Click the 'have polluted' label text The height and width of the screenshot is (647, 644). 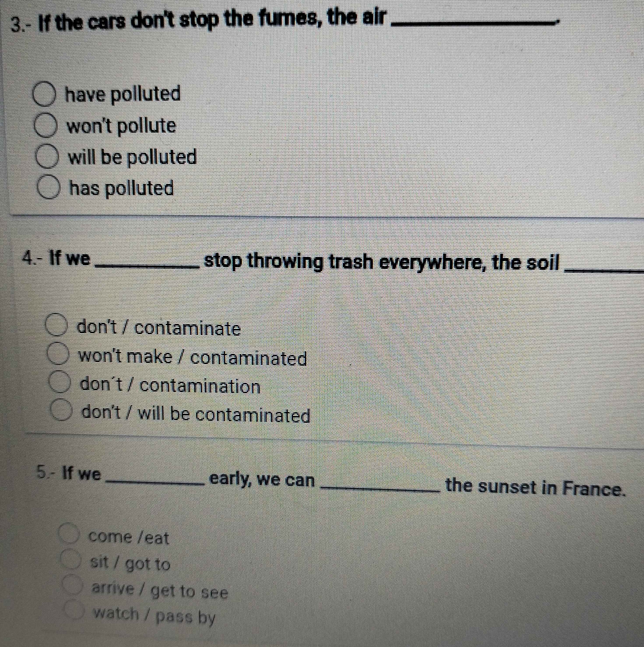[123, 94]
